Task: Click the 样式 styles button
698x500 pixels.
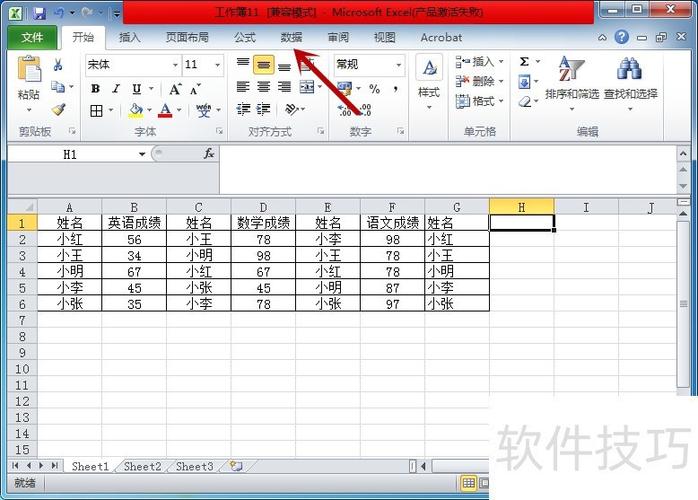Action: tap(429, 82)
